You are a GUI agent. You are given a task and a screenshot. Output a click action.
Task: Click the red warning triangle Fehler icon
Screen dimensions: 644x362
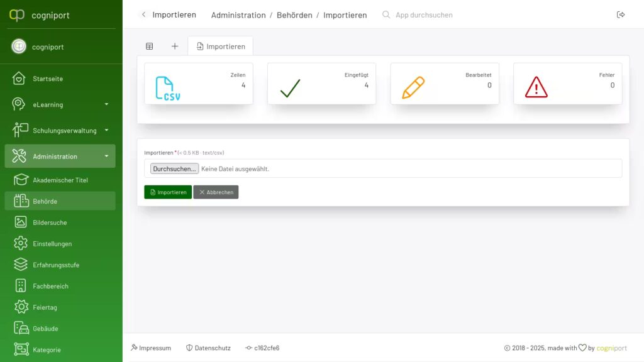(536, 87)
